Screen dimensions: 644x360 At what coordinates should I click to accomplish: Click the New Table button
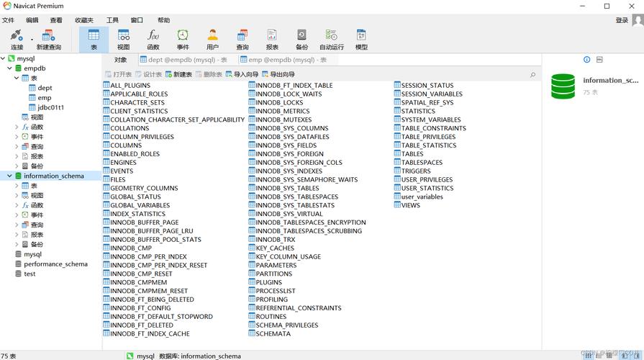click(x=178, y=74)
